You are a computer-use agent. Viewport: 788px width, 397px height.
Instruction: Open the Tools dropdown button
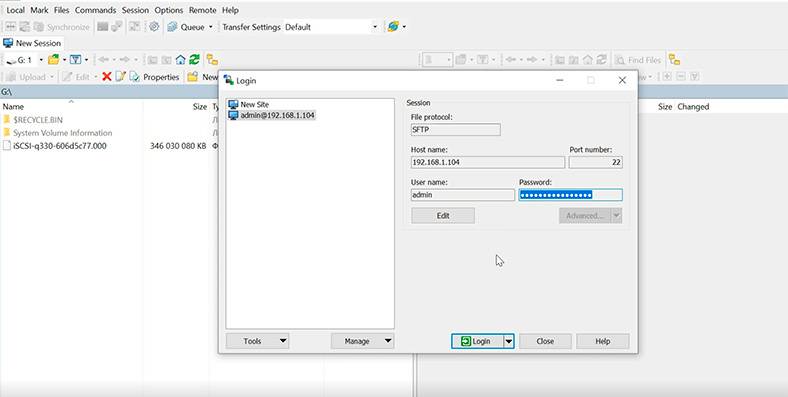pos(257,341)
